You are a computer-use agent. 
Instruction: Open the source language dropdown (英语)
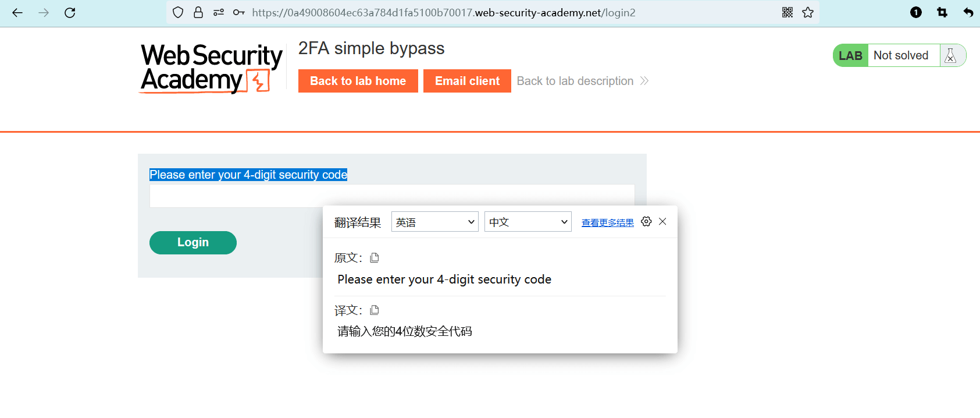pos(435,222)
